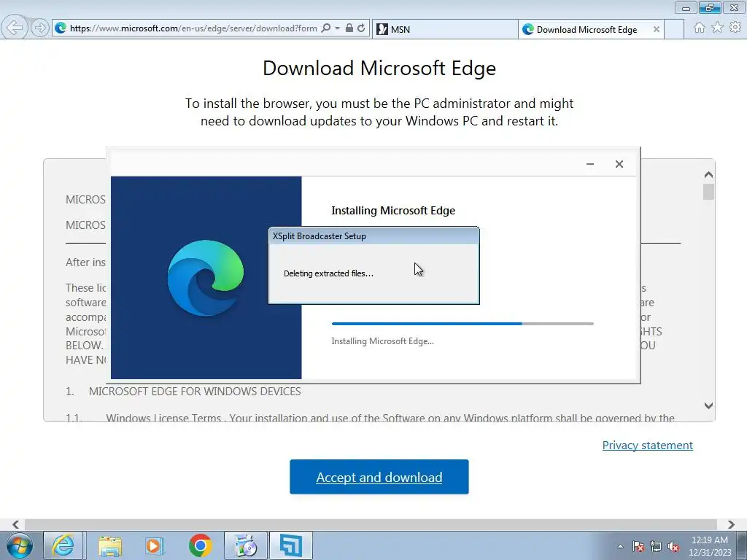747x560 pixels.
Task: Open the Windows Start menu
Action: pyautogui.click(x=20, y=545)
